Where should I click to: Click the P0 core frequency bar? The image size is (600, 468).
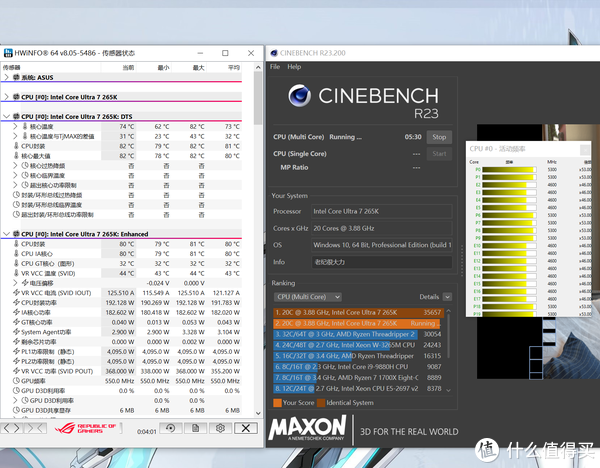click(x=509, y=170)
